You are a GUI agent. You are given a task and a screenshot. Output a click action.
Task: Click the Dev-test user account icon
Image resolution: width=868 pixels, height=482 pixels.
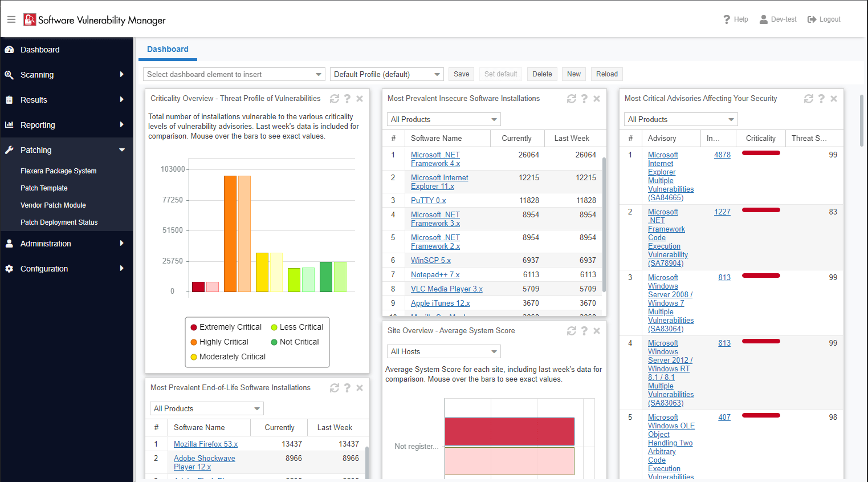763,19
